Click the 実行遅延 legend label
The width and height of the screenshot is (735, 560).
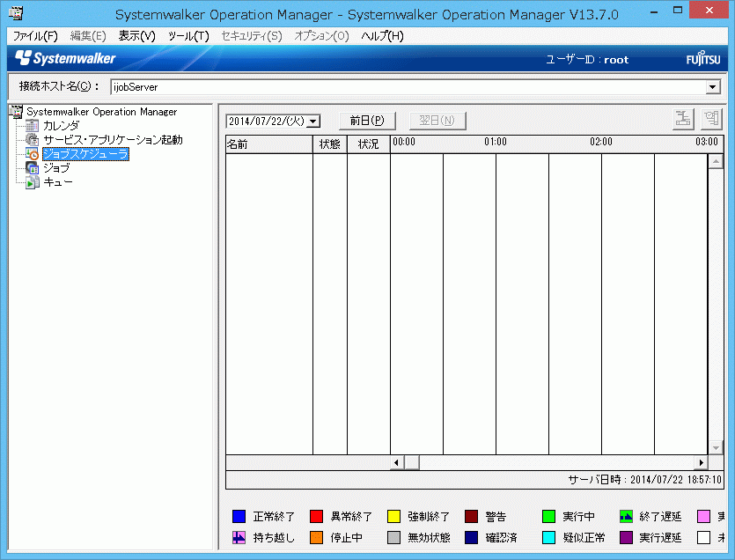pyautogui.click(x=660, y=537)
